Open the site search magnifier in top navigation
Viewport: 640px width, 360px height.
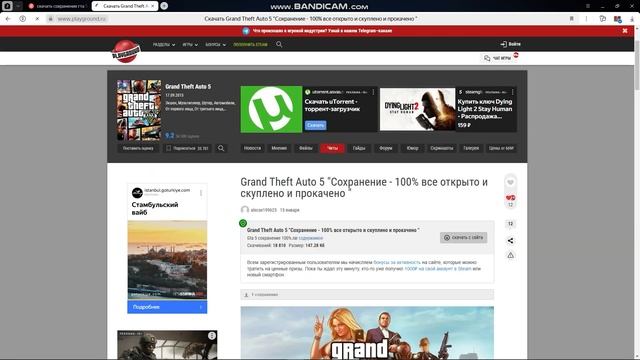point(279,44)
